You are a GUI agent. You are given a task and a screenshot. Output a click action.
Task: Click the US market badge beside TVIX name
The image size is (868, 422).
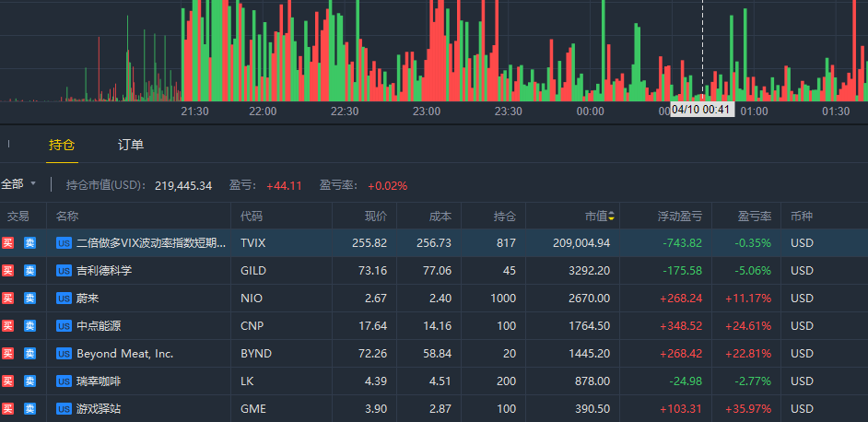click(65, 243)
